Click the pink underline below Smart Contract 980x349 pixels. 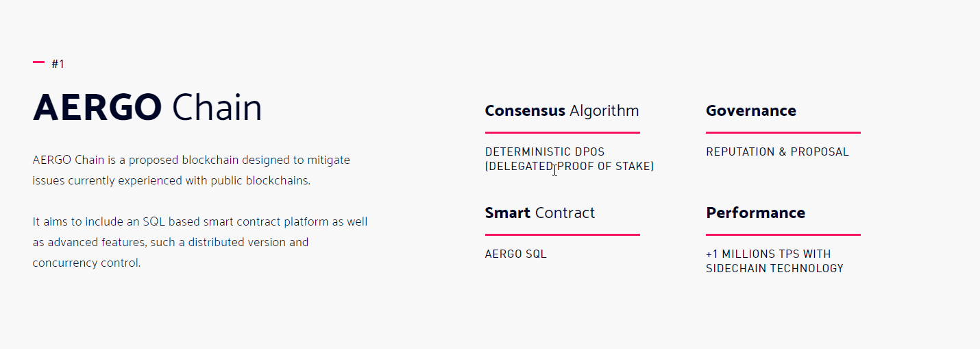point(562,234)
